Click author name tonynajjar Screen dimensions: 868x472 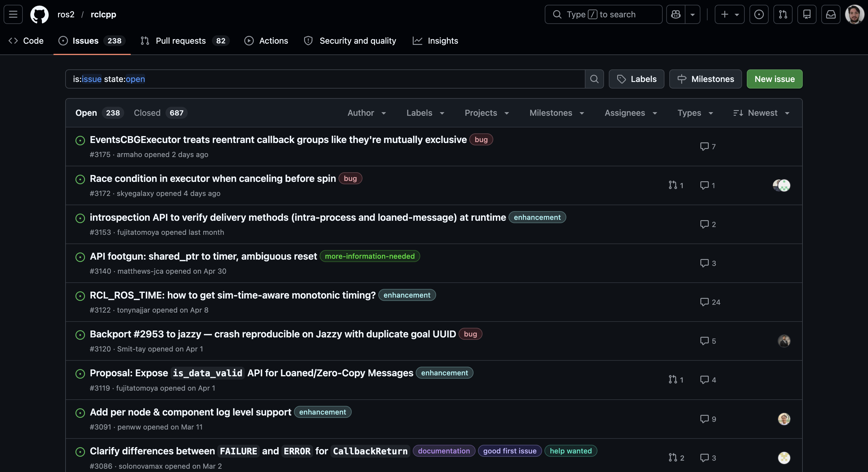[x=133, y=310]
